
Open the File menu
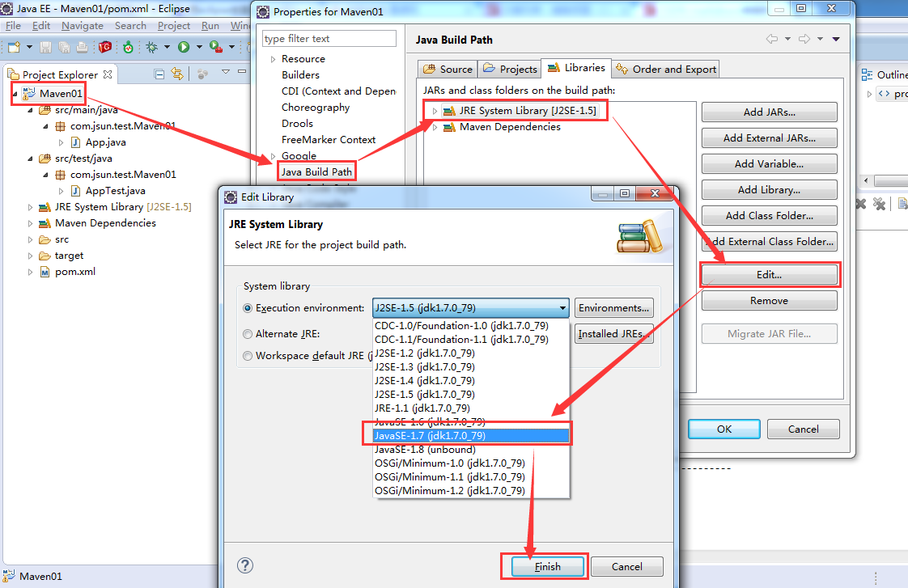(13, 25)
